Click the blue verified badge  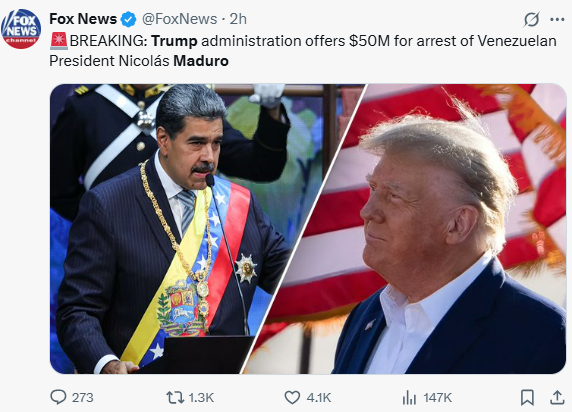128,19
